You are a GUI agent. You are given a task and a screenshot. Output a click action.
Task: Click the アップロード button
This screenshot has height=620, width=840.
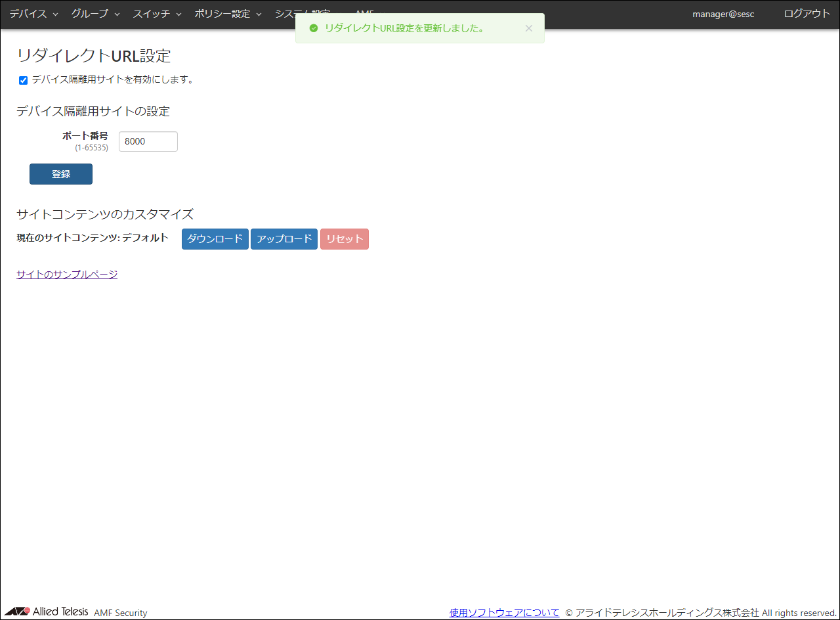[284, 239]
